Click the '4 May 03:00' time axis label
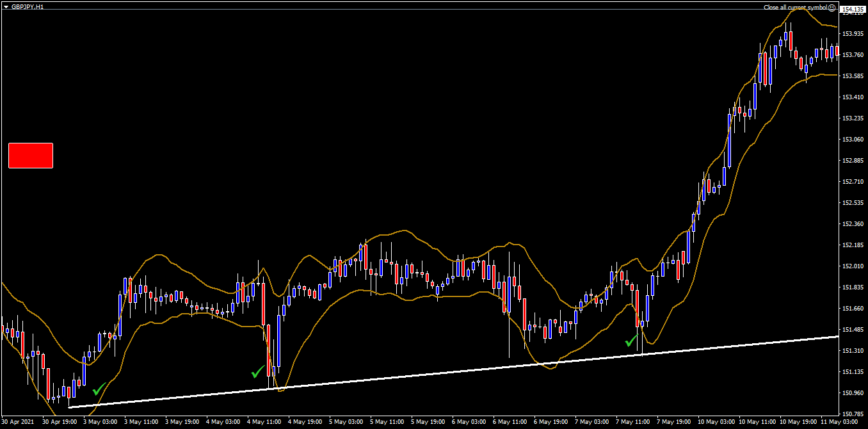Screen dimensions: 868x429 223,423
